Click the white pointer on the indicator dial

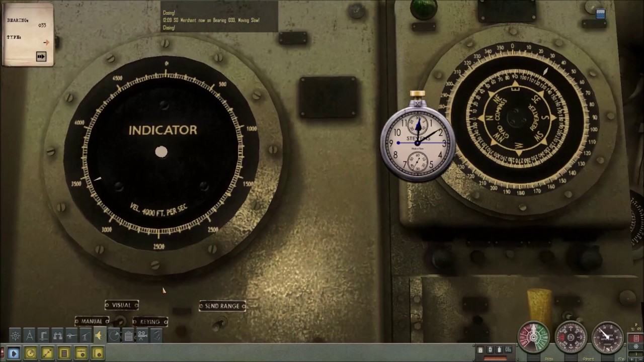(x=98, y=179)
